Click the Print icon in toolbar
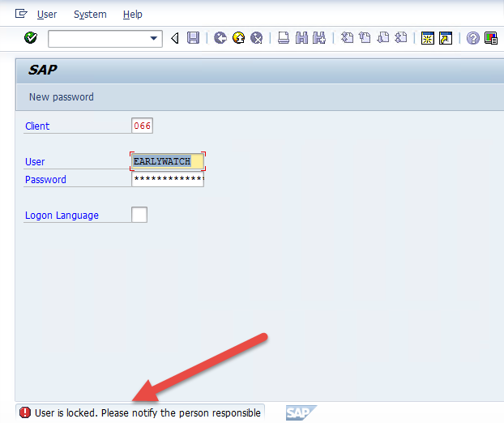 coord(284,38)
